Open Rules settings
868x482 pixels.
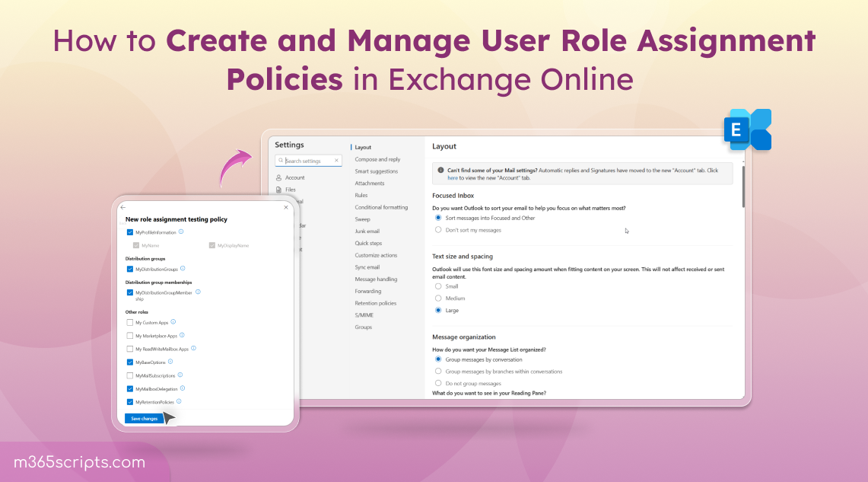click(x=361, y=195)
